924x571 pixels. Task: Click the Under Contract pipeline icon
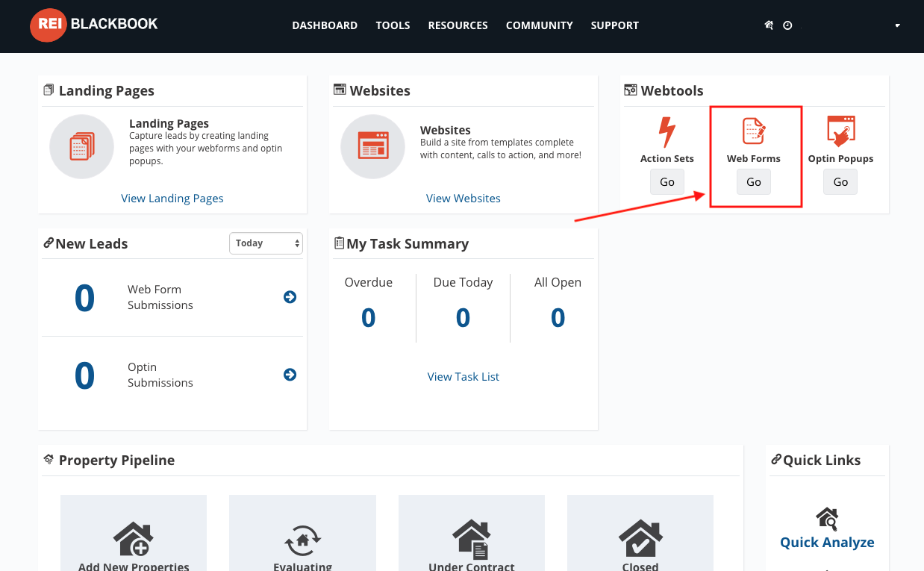[x=472, y=539]
